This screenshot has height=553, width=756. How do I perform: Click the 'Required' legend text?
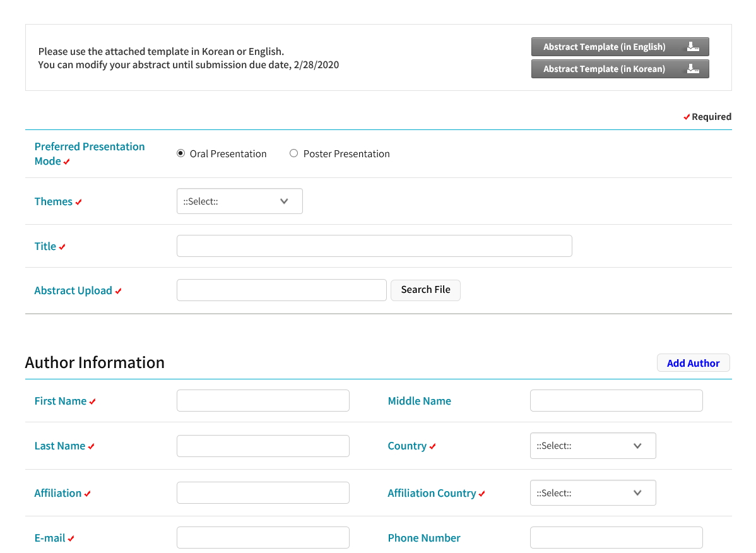point(711,117)
